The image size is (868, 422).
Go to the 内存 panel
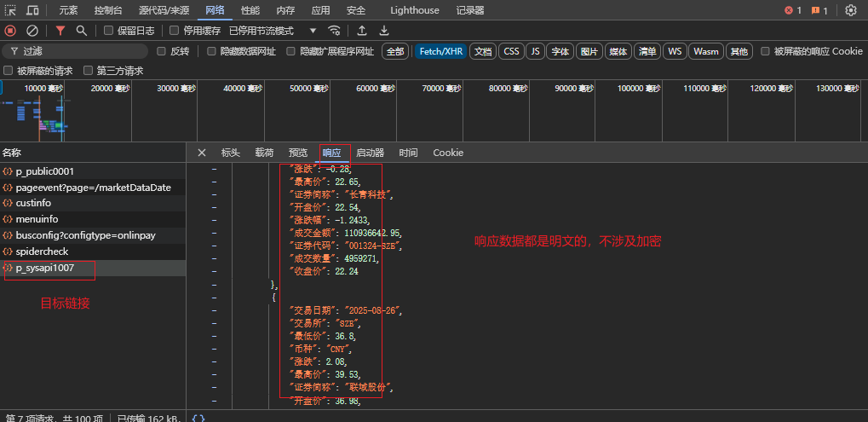(285, 10)
